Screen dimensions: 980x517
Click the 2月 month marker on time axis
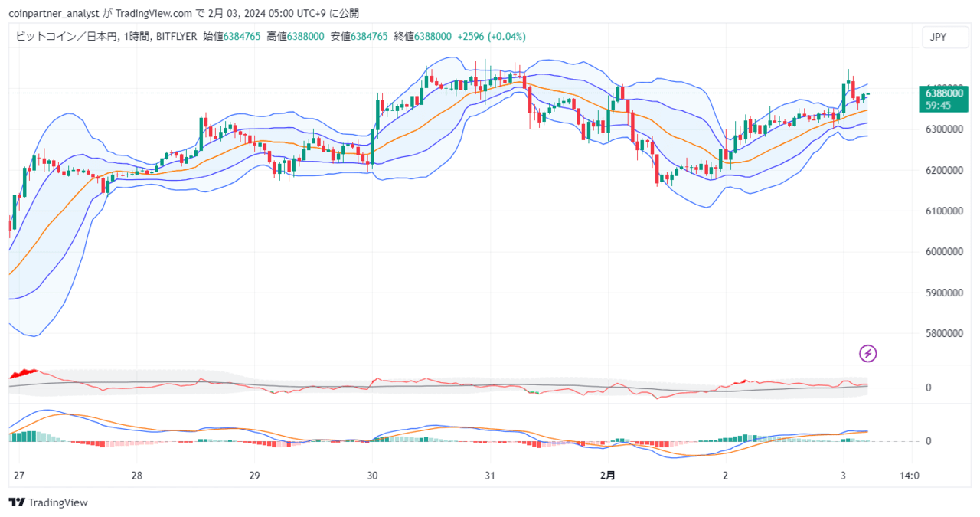click(x=607, y=476)
